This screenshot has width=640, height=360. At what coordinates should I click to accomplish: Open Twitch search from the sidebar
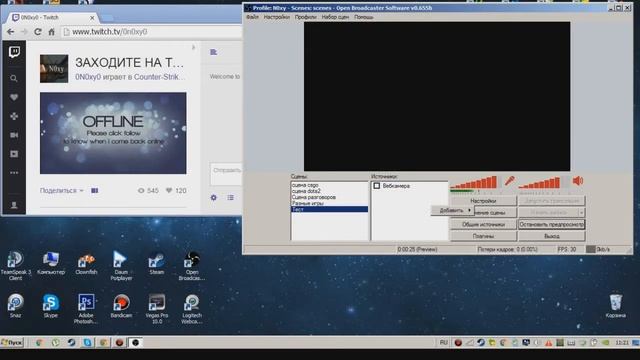click(14, 78)
